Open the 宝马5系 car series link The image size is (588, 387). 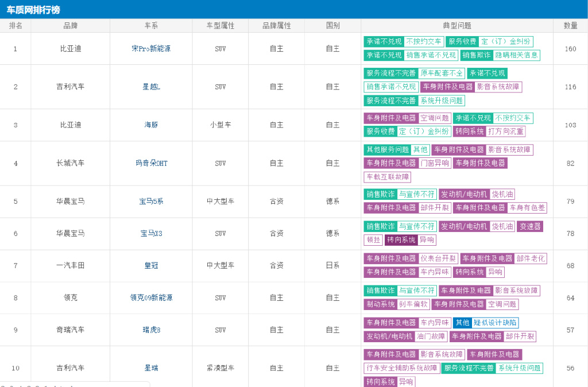151,202
